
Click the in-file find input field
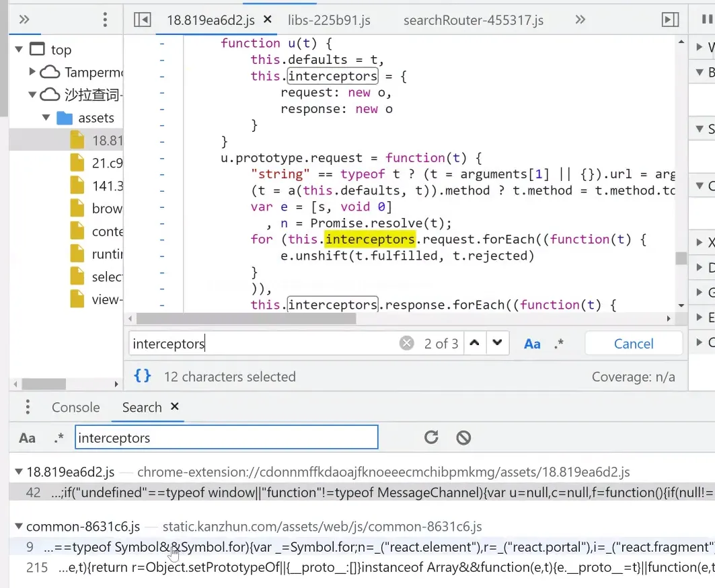tap(264, 343)
